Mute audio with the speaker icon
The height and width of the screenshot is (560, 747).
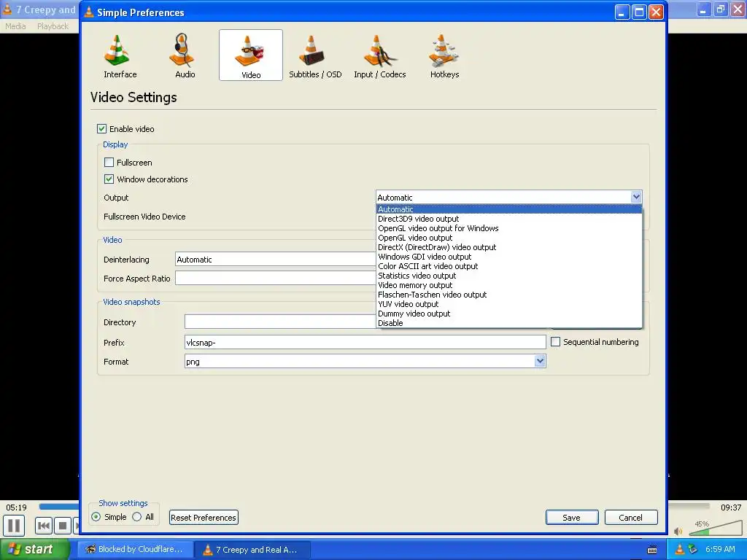(x=678, y=531)
